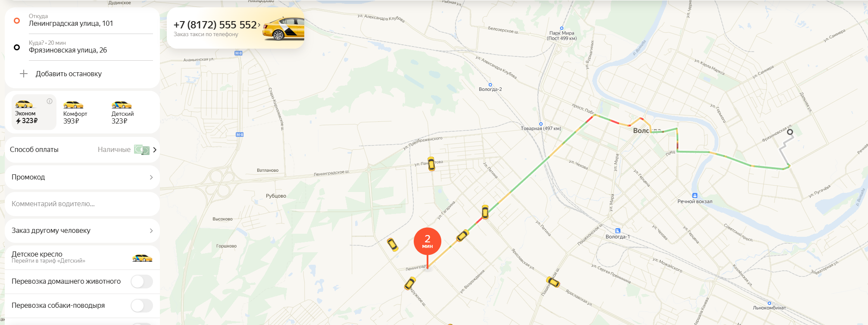This screenshot has height=325, width=868.
Task: Click the Комментарий водителю input field
Action: 82,204
